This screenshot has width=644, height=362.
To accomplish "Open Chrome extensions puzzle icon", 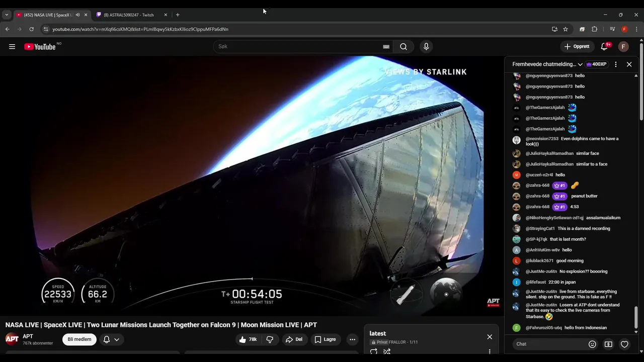I will point(594,29).
